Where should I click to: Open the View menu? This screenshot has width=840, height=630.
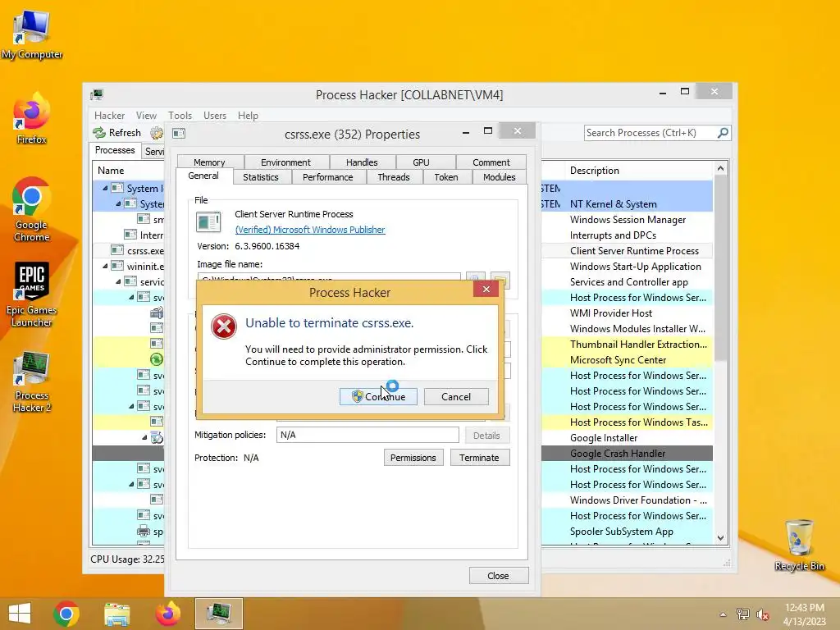click(x=146, y=116)
